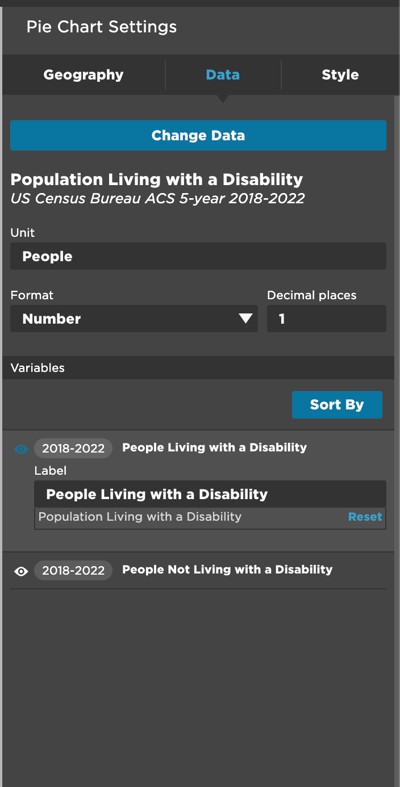
Task: Switch to the Geography tab
Action: point(83,75)
